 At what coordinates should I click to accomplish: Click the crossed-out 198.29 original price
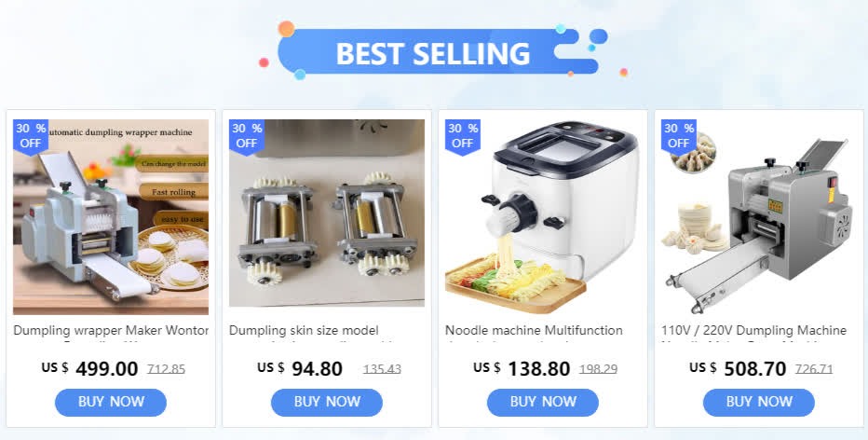pos(598,369)
